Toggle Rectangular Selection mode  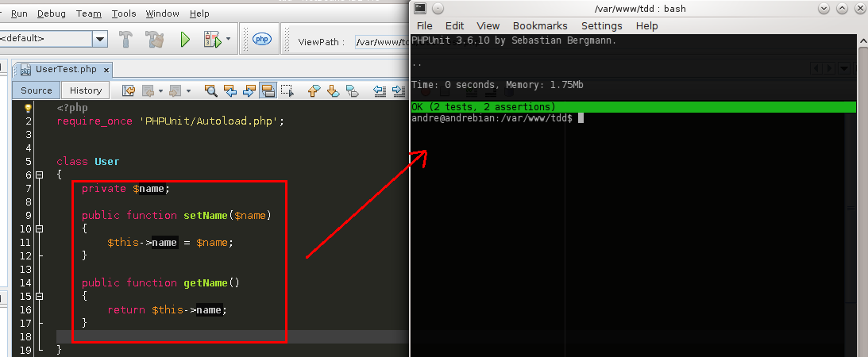click(x=287, y=90)
